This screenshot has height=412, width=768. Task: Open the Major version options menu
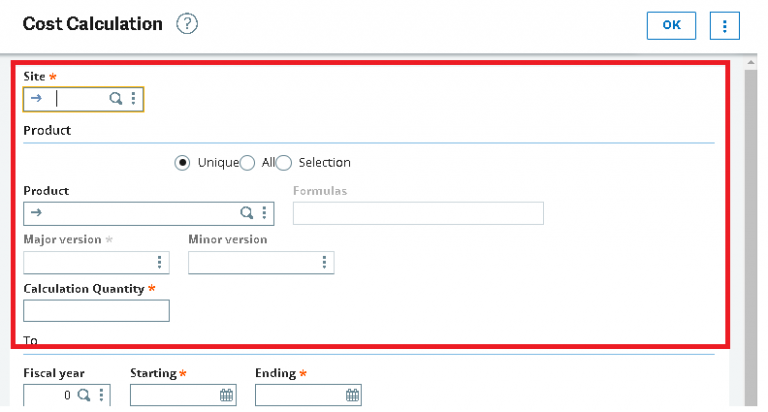point(159,262)
